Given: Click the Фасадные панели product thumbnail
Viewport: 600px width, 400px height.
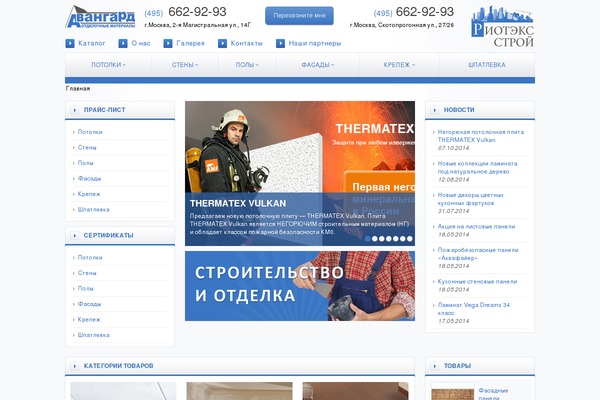Looking at the screenshot, I should tap(453, 392).
